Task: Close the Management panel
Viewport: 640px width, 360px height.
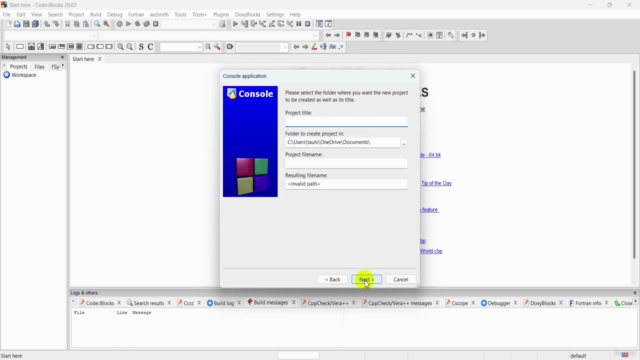Action: point(62,57)
